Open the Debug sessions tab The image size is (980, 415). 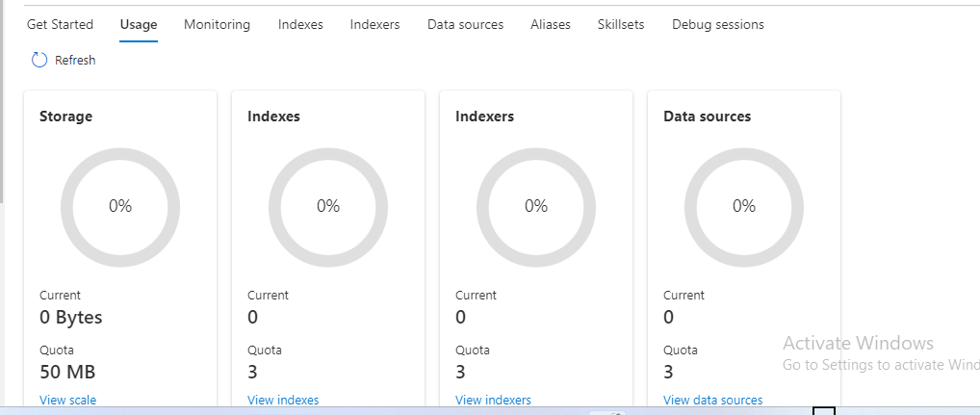(718, 24)
